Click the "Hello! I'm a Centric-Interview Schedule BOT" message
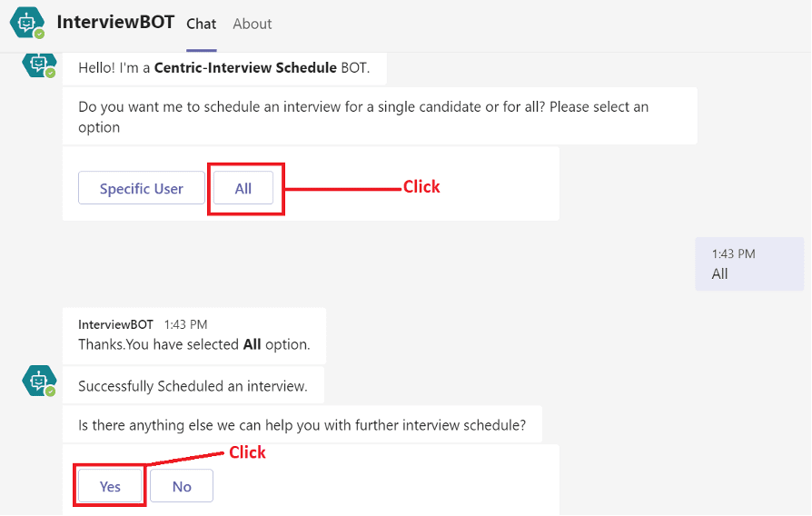 [x=223, y=68]
